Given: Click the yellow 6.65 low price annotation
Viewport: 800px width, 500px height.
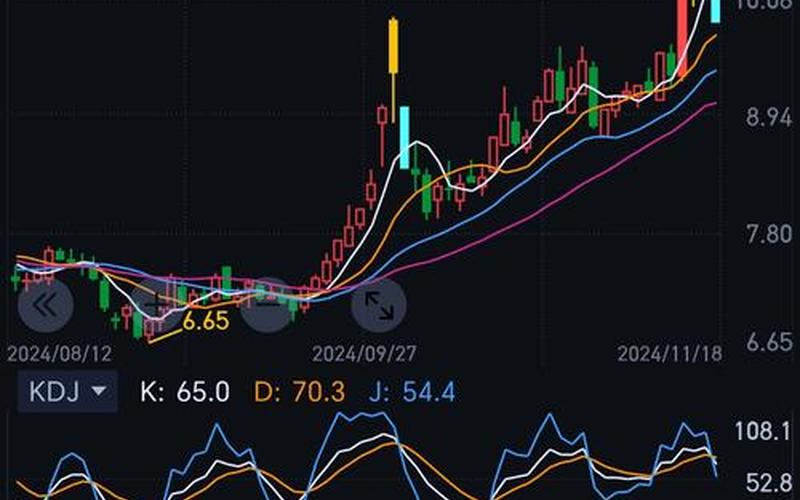Looking at the screenshot, I should click(206, 321).
